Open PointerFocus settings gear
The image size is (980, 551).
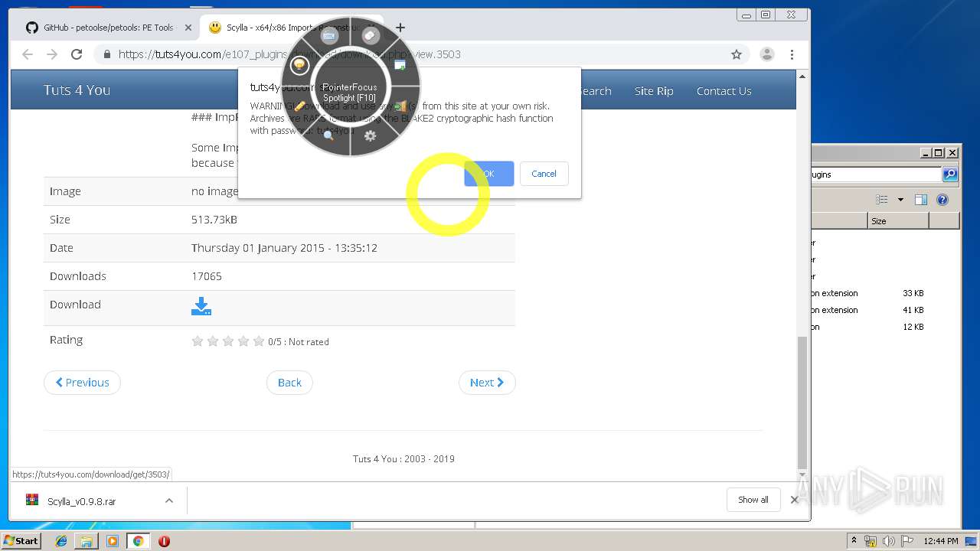[x=371, y=135]
